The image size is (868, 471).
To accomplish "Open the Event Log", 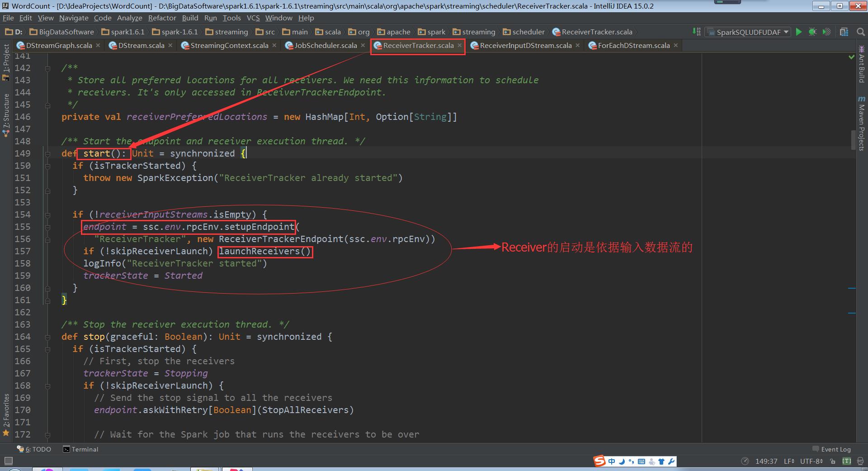I will click(x=831, y=449).
